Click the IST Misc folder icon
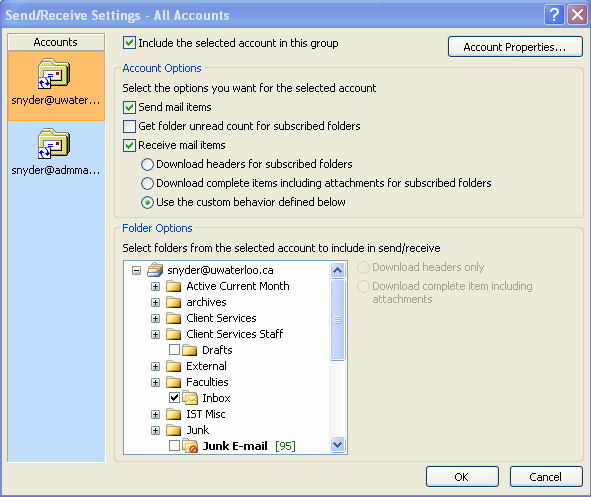 click(174, 414)
